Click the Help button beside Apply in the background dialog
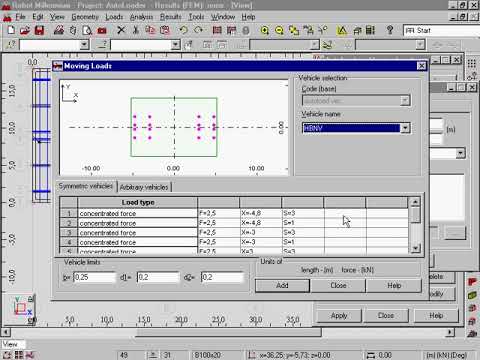Viewport: 480px width, 360px height. point(436,315)
